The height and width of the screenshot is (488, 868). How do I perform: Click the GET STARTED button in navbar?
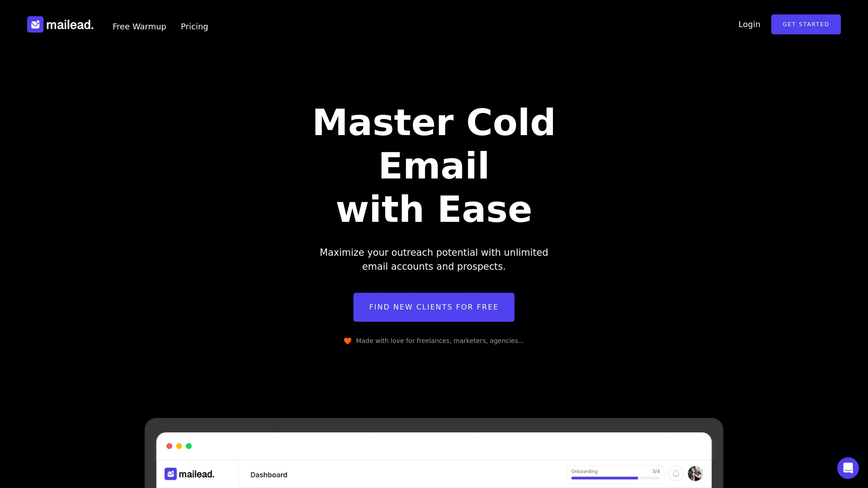(x=806, y=24)
